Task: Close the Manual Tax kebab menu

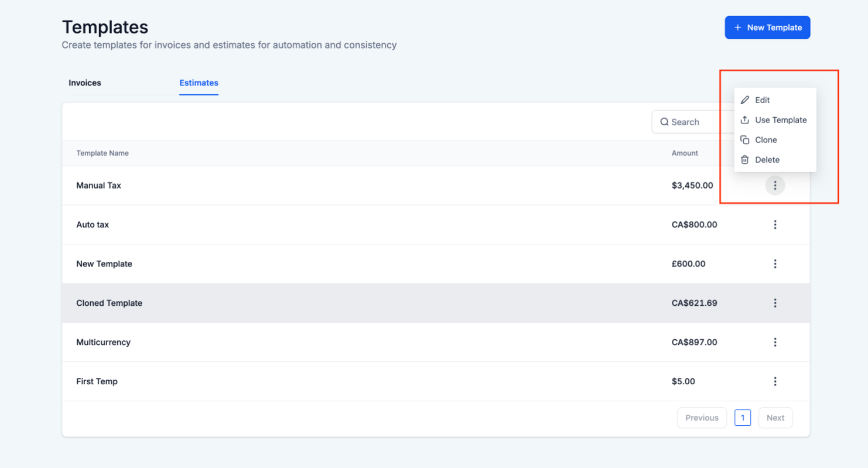Action: 775,186
